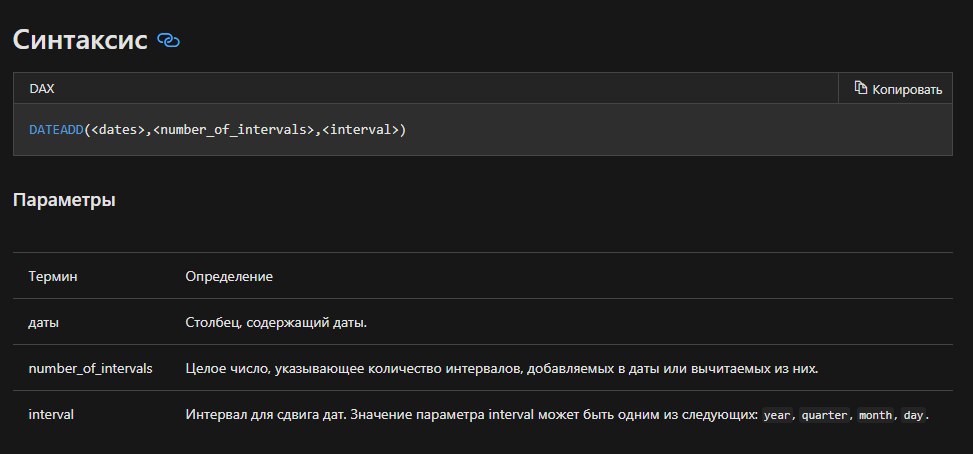Click the DATEADD keyword in the code
This screenshot has width=973, height=454.
coord(56,130)
